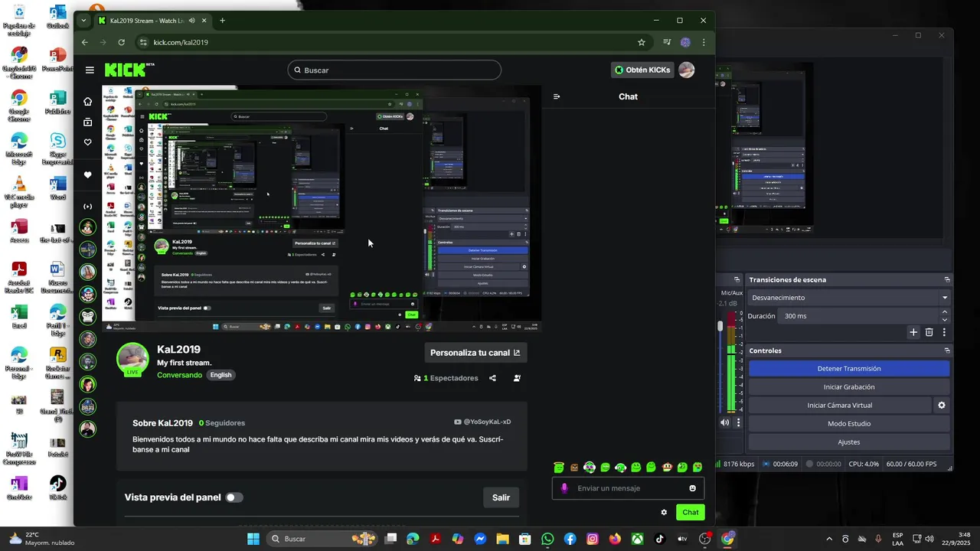This screenshot has width=980, height=551.
Task: Pick the monkey emote above the message box
Action: click(667, 468)
